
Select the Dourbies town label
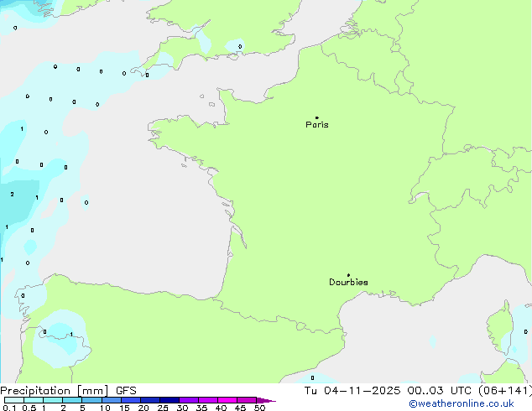pyautogui.click(x=348, y=282)
